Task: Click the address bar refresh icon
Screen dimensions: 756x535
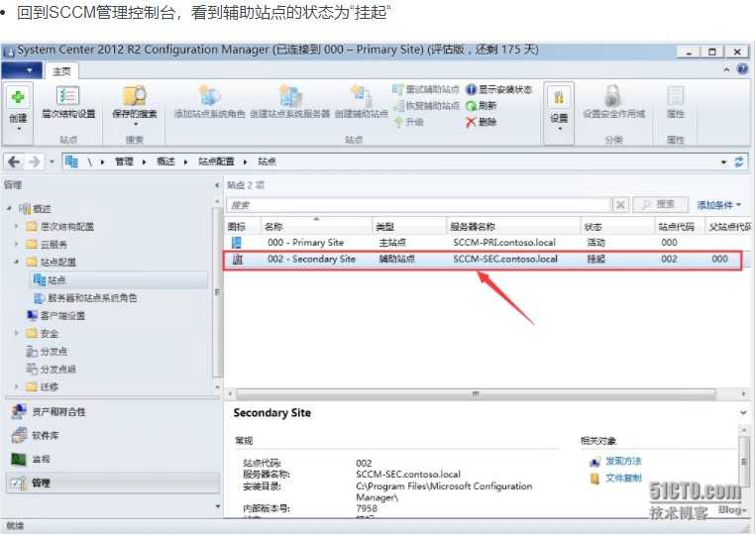Action: pyautogui.click(x=738, y=161)
